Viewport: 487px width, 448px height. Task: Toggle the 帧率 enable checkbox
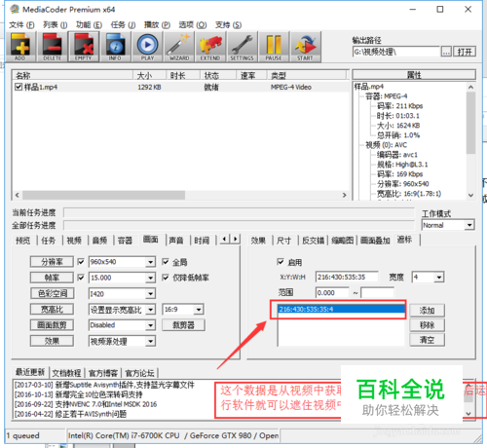point(81,278)
